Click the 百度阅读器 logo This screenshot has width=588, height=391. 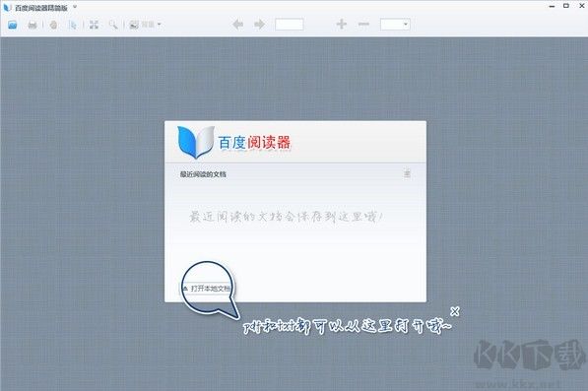[234, 143]
